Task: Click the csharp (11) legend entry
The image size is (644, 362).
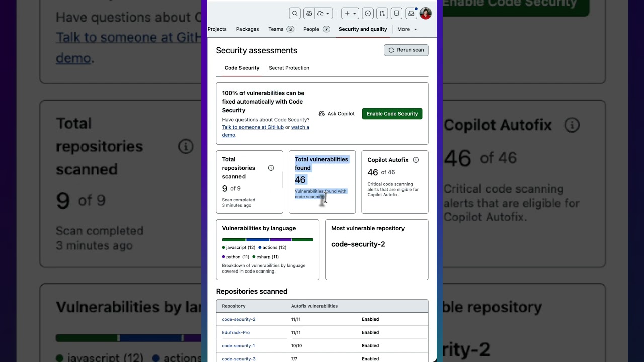Action: [x=265, y=257]
